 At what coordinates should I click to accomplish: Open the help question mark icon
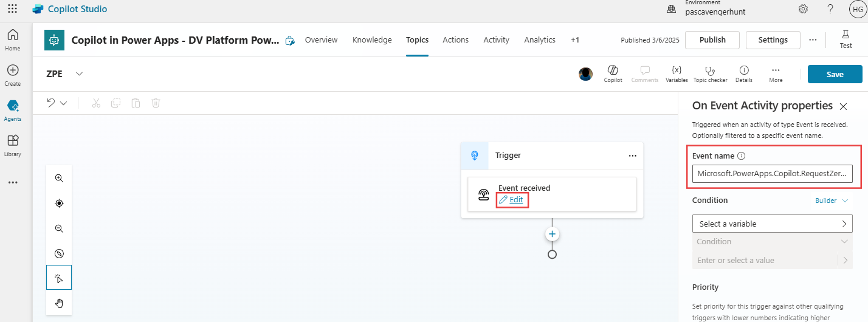tap(830, 9)
